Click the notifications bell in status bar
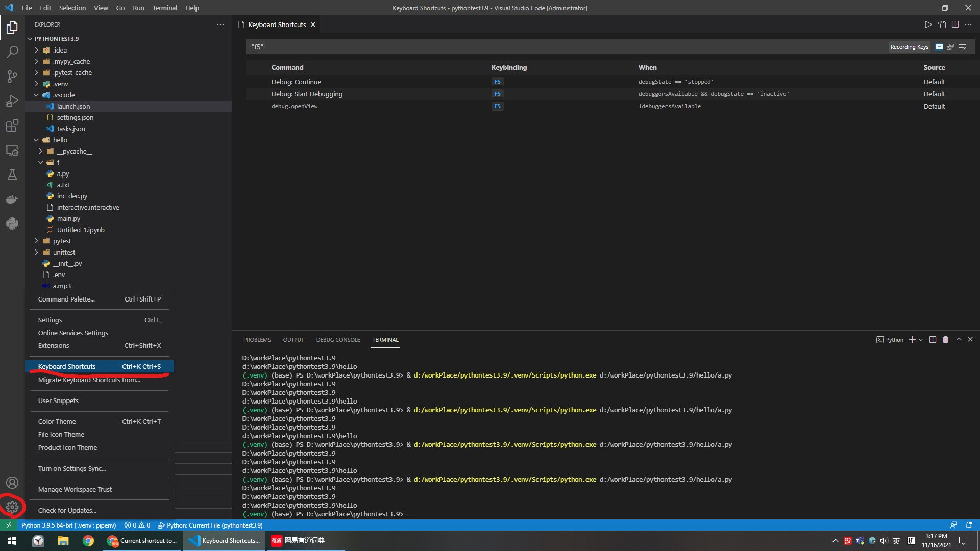This screenshot has width=980, height=551. 969,525
